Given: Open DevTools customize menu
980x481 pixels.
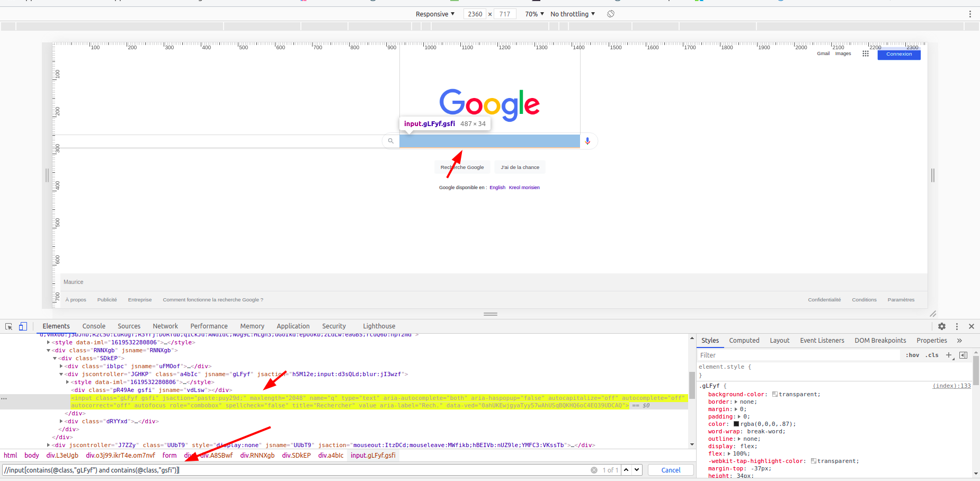Looking at the screenshot, I should [x=957, y=326].
